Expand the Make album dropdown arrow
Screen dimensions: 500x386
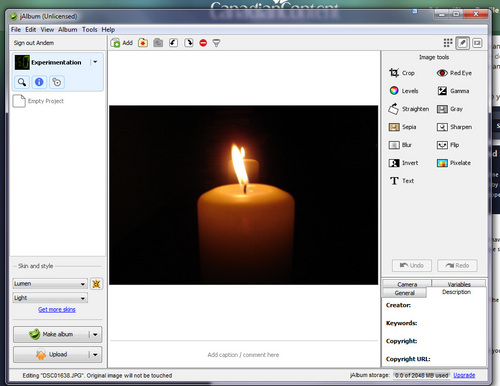pos(95,334)
